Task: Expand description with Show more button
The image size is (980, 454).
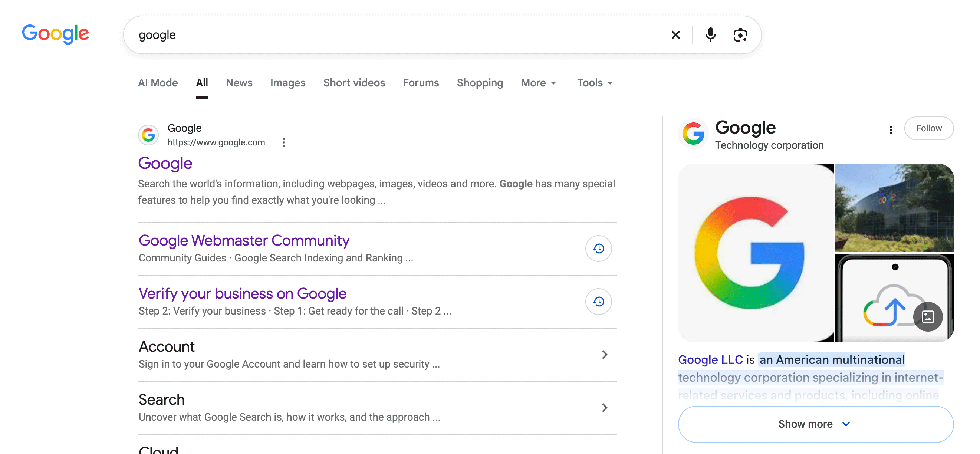Action: click(816, 424)
